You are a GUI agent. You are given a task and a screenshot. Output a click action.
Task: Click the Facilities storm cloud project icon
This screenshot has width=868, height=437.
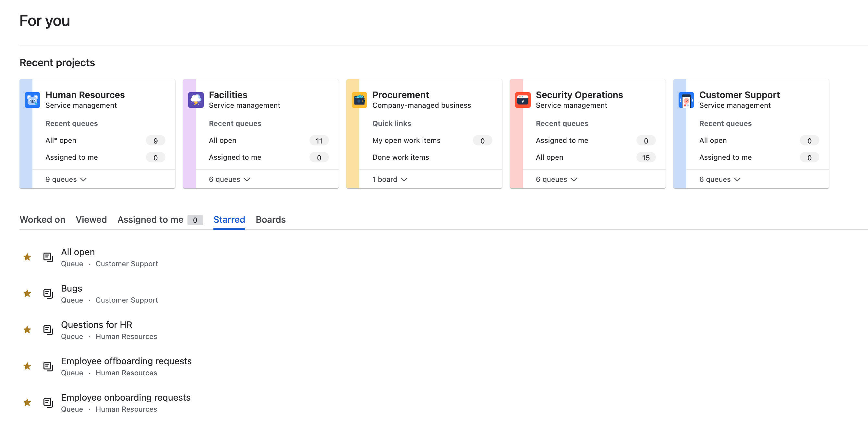pyautogui.click(x=196, y=100)
